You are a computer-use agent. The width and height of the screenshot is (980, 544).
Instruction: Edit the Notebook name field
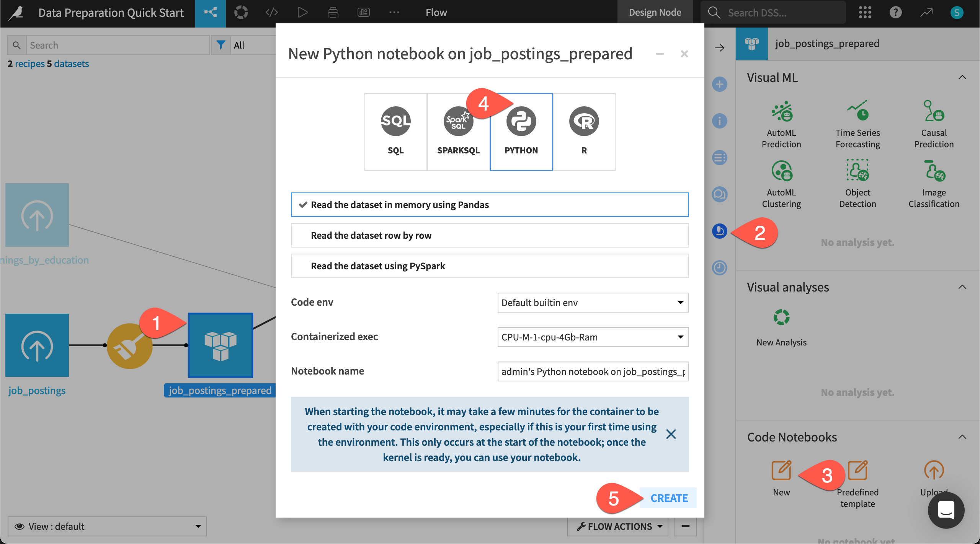click(592, 371)
